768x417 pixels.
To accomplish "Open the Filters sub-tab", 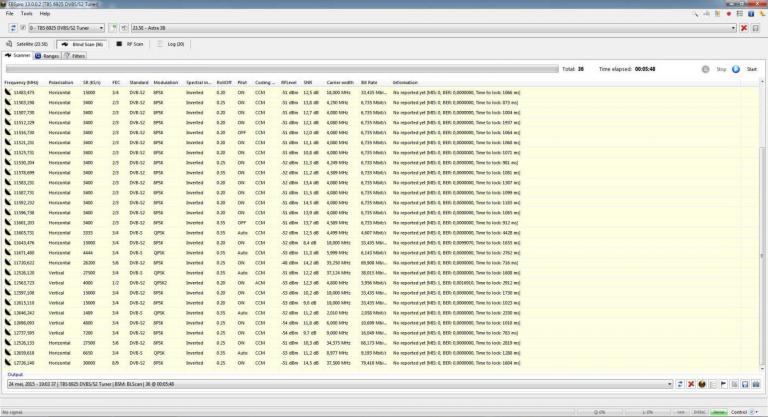I will 75,56.
